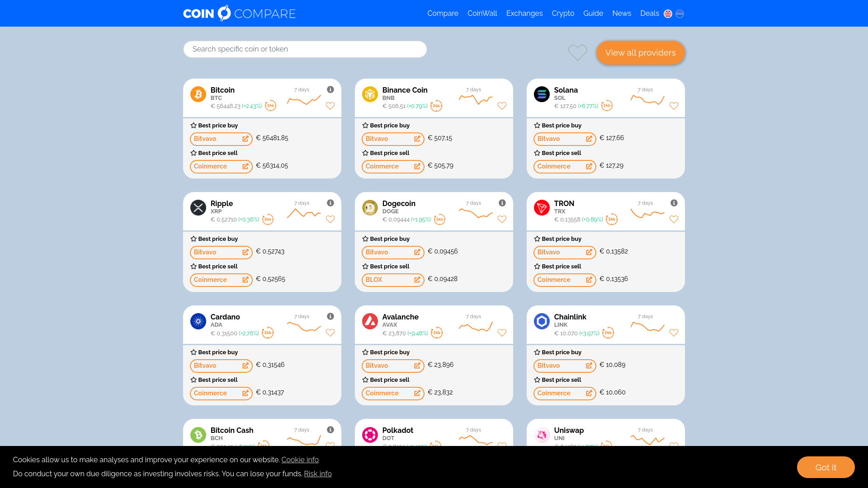This screenshot has height=488, width=868.
Task: Focus the coin or token search field
Action: point(305,49)
